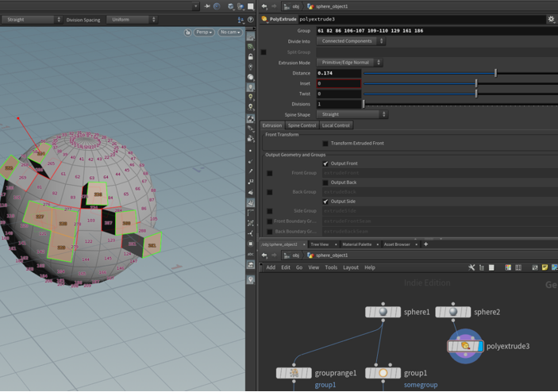
Task: Click the wrench icon in network toolbar
Action: click(x=471, y=267)
